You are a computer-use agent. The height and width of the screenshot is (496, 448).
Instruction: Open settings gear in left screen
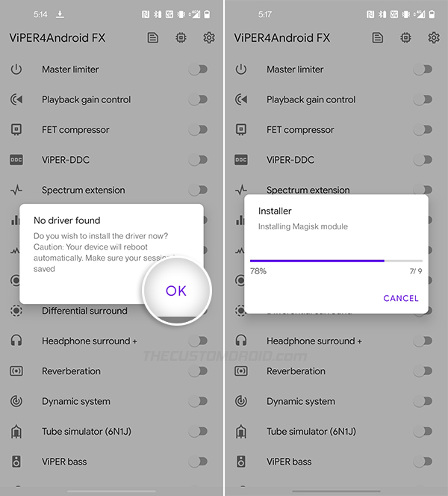(x=209, y=38)
